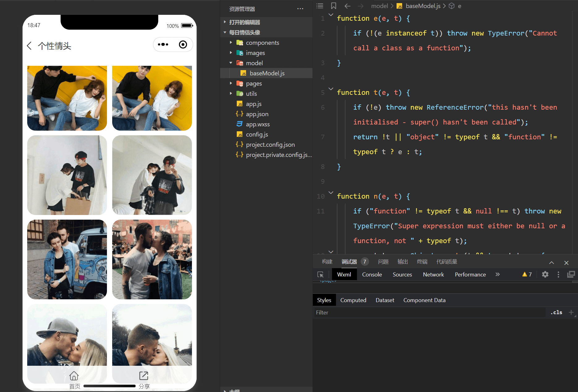
Task: Toggle the .cls class editor
Action: (x=556, y=312)
